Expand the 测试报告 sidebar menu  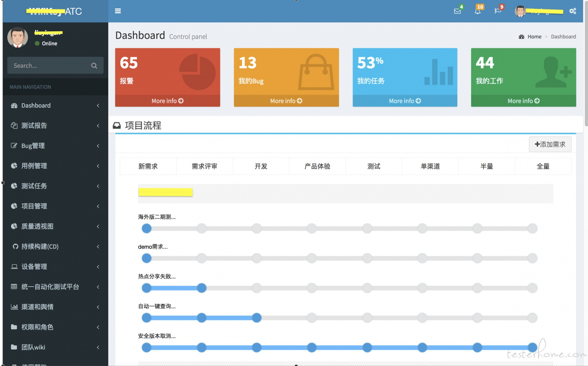coord(34,125)
